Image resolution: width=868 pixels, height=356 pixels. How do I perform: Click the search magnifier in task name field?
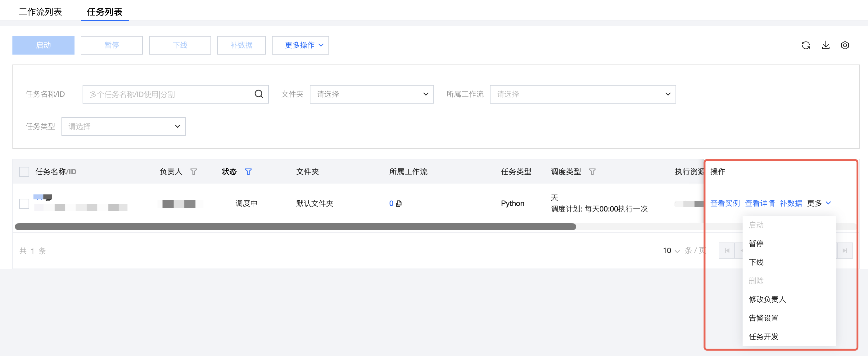[259, 94]
